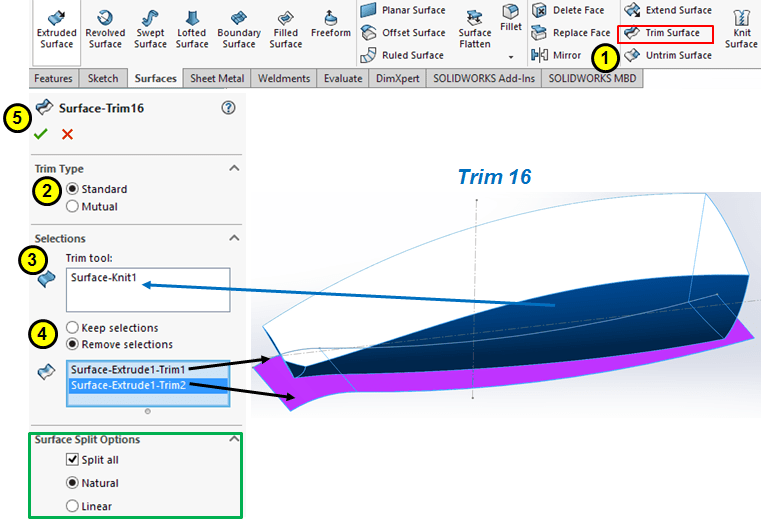761x522 pixels.
Task: Choose the Keep selections option
Action: pyautogui.click(x=72, y=328)
